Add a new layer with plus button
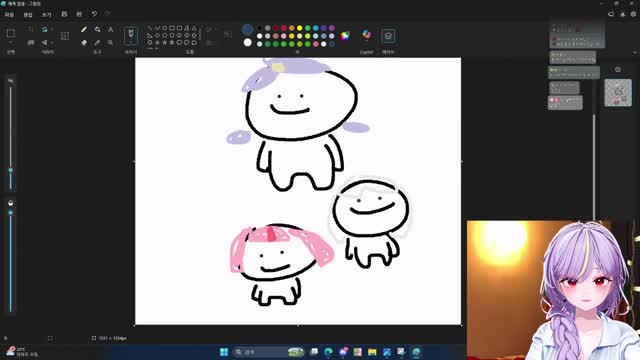 618,69
